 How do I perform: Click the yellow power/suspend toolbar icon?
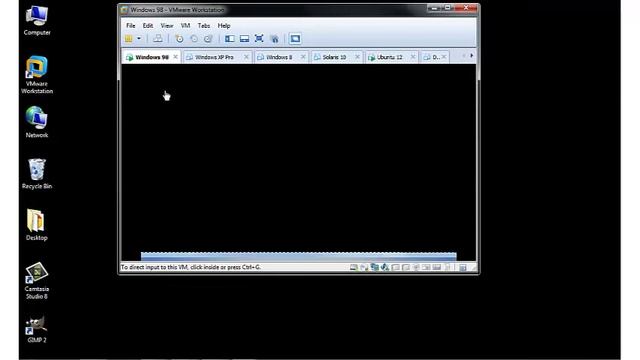click(129, 39)
